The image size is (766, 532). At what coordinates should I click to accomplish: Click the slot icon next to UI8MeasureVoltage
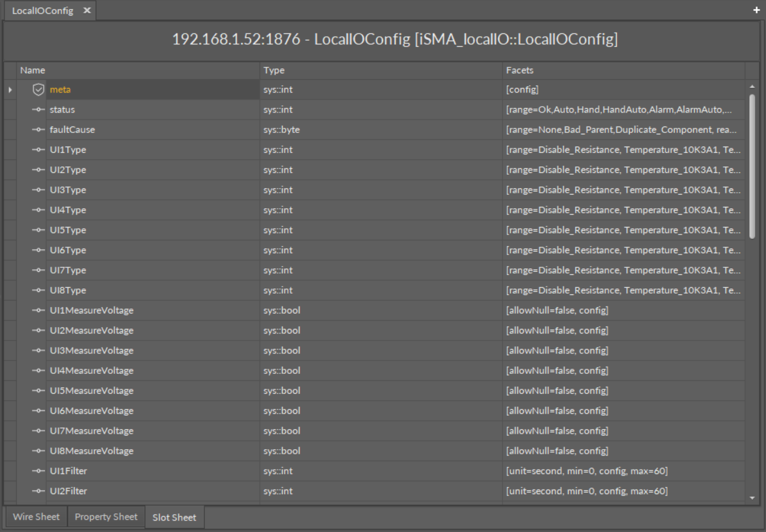38,450
